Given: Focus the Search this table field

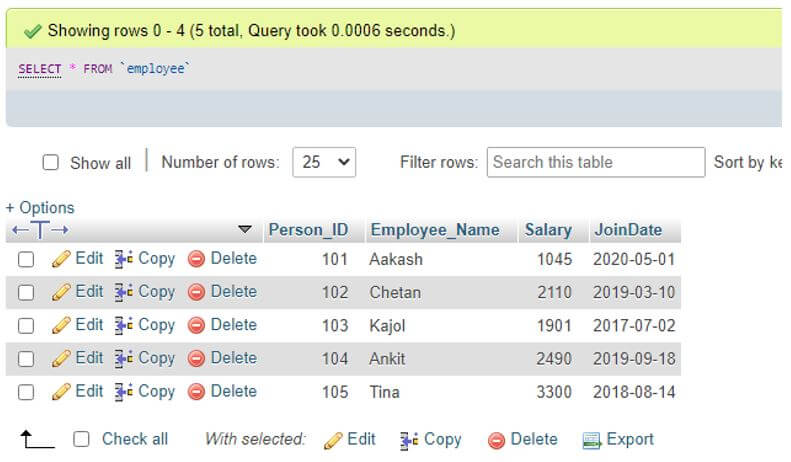Looking at the screenshot, I should tap(595, 162).
